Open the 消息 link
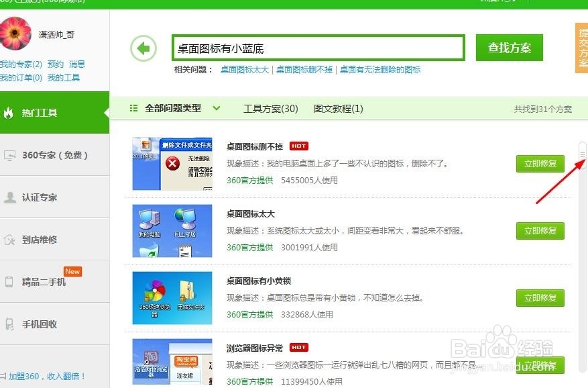Image resolution: width=588 pixels, height=388 pixels. pyautogui.click(x=77, y=64)
